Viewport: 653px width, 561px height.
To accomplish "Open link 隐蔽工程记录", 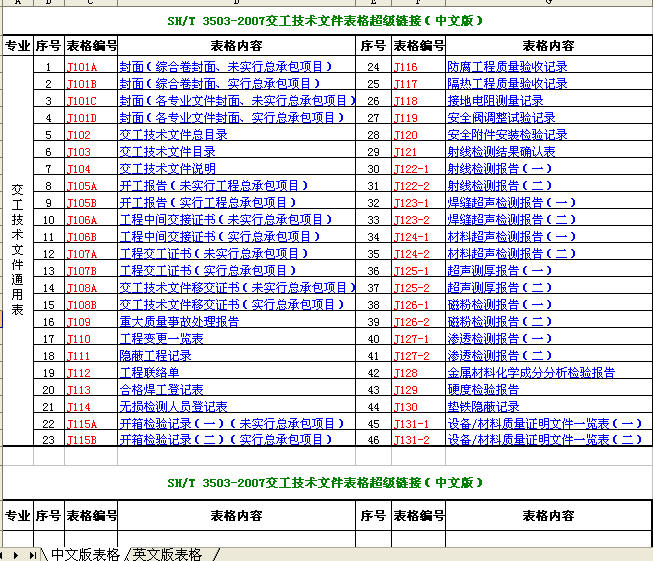I will (155, 356).
